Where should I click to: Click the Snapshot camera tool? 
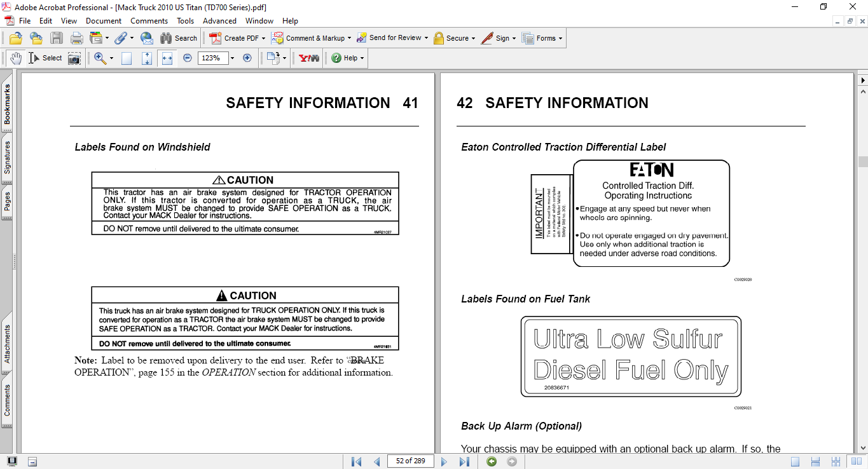coord(74,58)
